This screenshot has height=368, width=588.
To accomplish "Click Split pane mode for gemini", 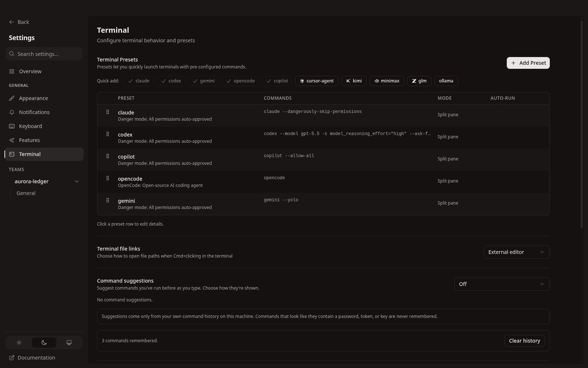I will [448, 203].
